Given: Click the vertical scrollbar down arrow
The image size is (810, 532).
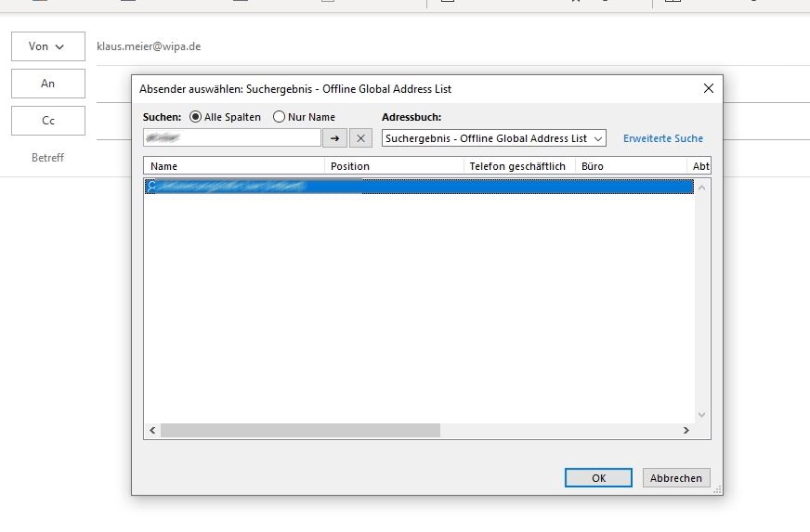Looking at the screenshot, I should coord(701,414).
